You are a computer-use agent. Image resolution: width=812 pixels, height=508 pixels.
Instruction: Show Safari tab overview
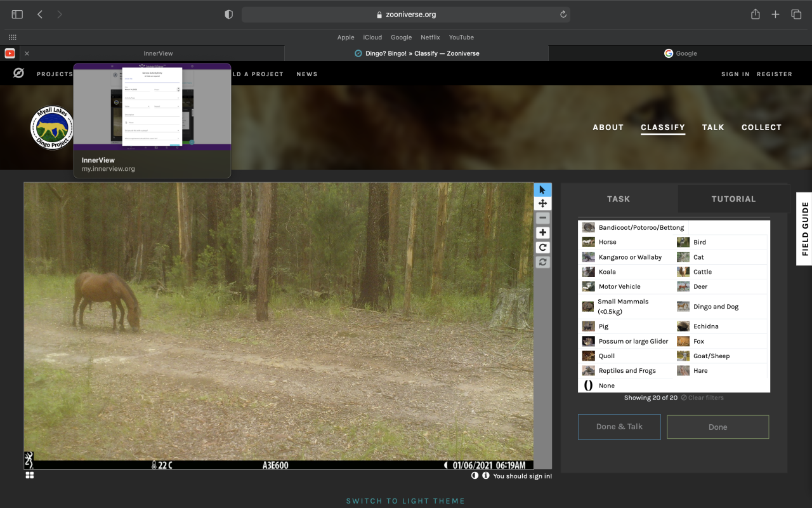[796, 15]
